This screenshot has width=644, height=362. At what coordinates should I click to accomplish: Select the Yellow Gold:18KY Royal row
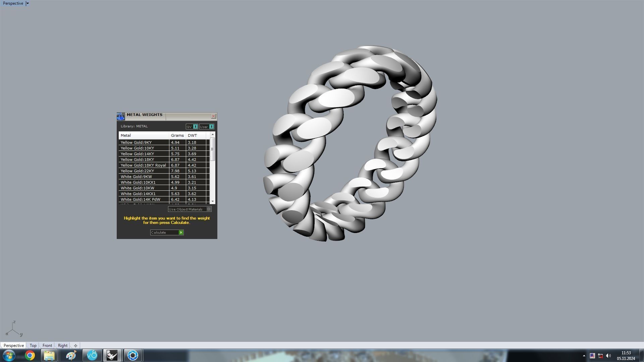pyautogui.click(x=164, y=165)
